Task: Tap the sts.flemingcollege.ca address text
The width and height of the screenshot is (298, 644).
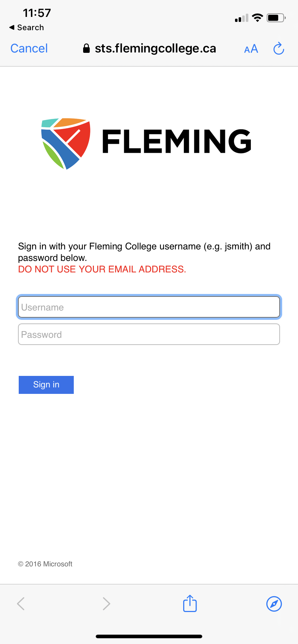Action: click(x=155, y=49)
